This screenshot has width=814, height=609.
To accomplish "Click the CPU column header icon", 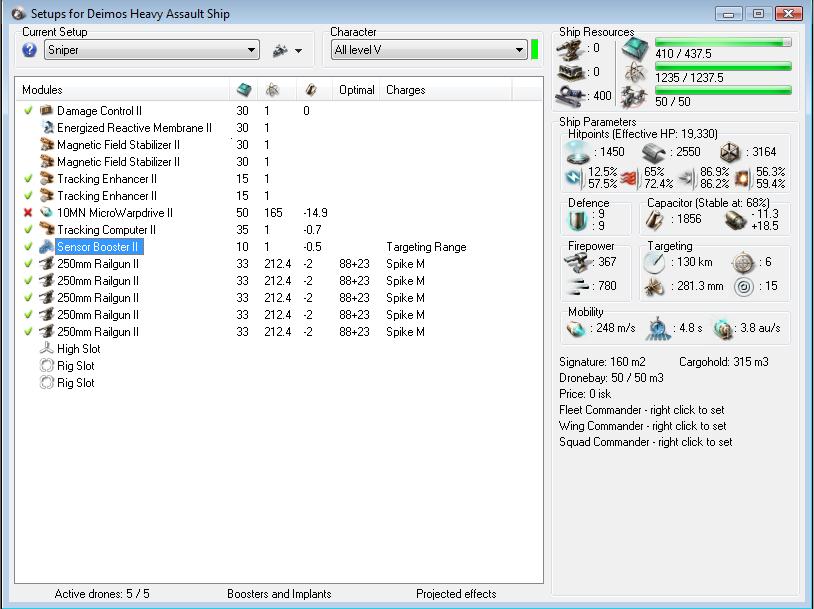I will click(243, 90).
